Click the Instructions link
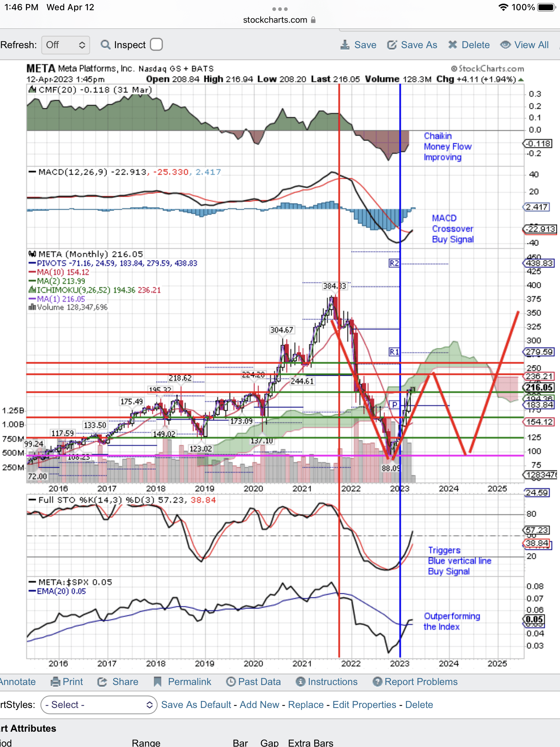 332,682
